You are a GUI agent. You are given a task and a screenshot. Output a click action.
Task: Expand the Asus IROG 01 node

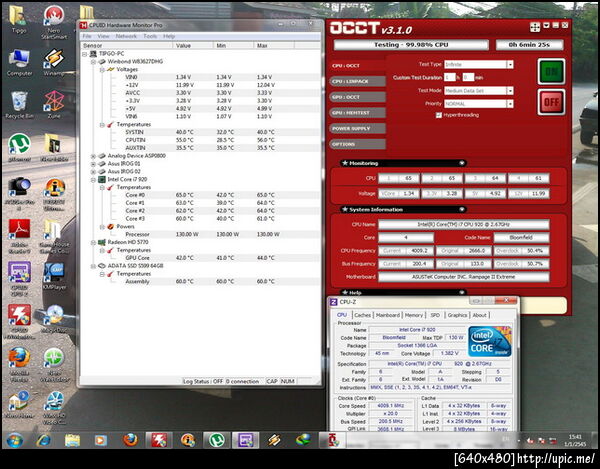[93, 164]
